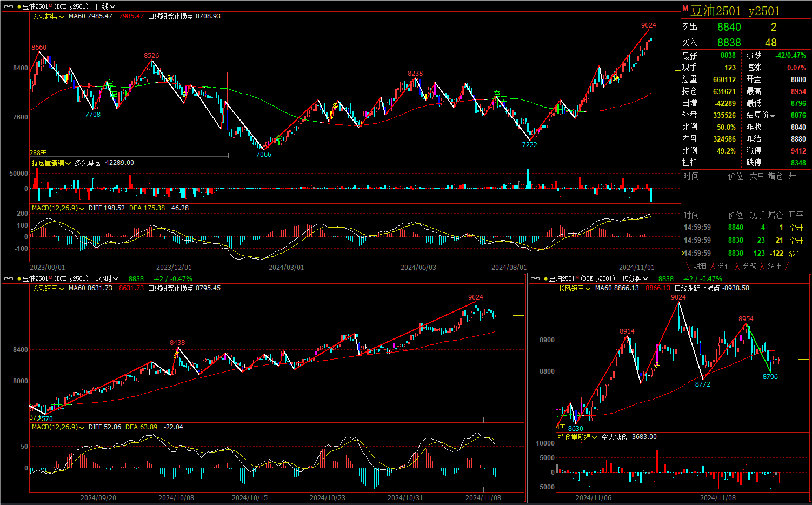812x505 pixels.
Task: Click link icon in 15-minute chart header
Action: click(x=535, y=279)
